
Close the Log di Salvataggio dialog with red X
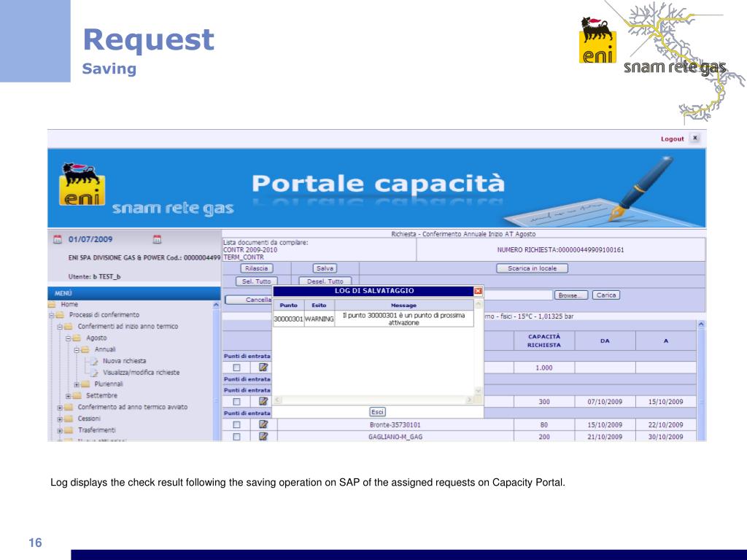point(478,291)
